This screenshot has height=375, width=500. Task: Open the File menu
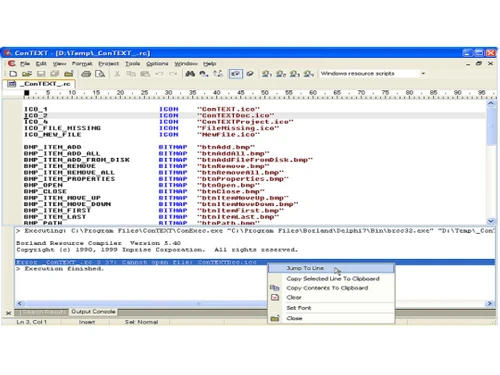[x=25, y=63]
